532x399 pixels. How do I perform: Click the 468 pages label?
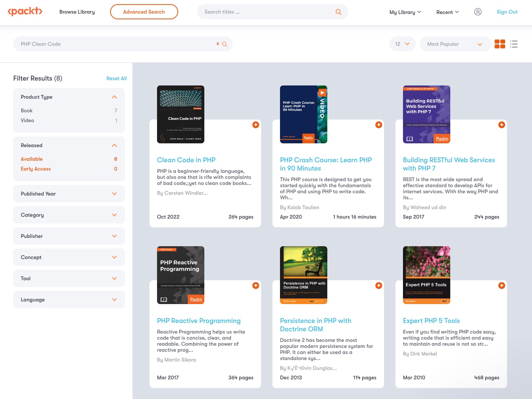(x=487, y=378)
